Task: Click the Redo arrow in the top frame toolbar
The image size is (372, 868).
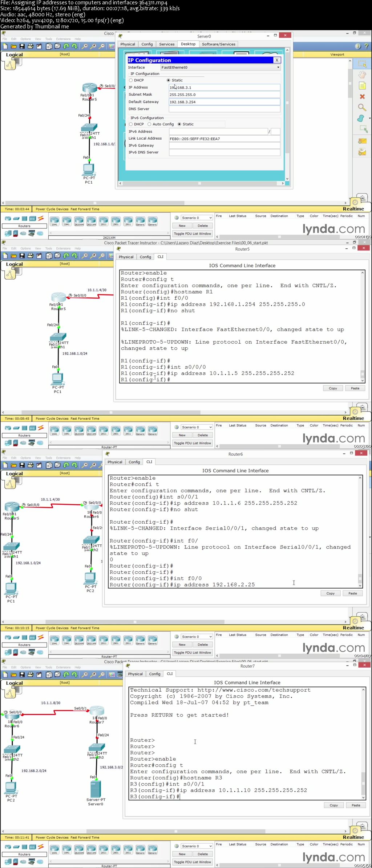Action: [74, 46]
